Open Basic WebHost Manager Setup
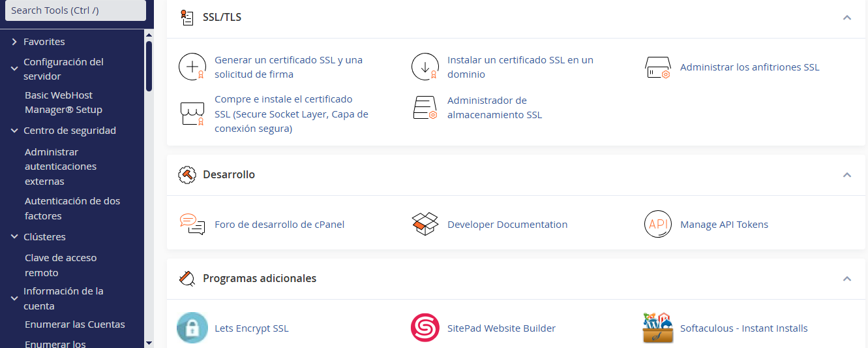868x348 pixels. [x=63, y=103]
